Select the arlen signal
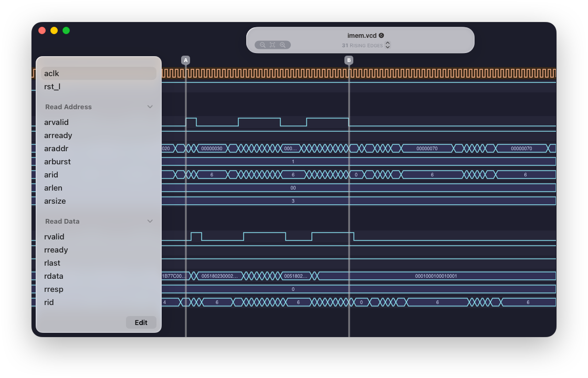 pyautogui.click(x=99, y=188)
